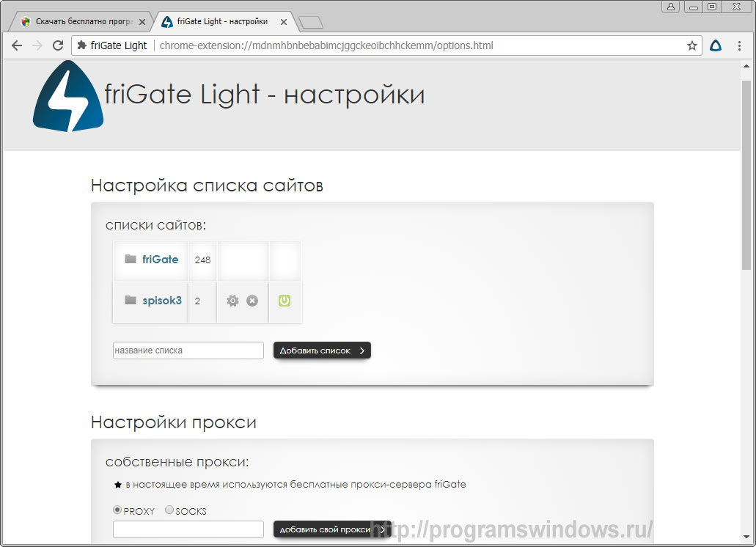The image size is (756, 547).
Task: Click the 'Настройка списка сайтов' heading
Action: 207,186
